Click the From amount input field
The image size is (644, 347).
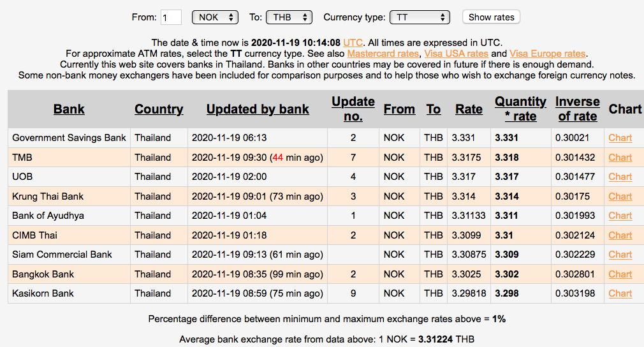(x=172, y=17)
